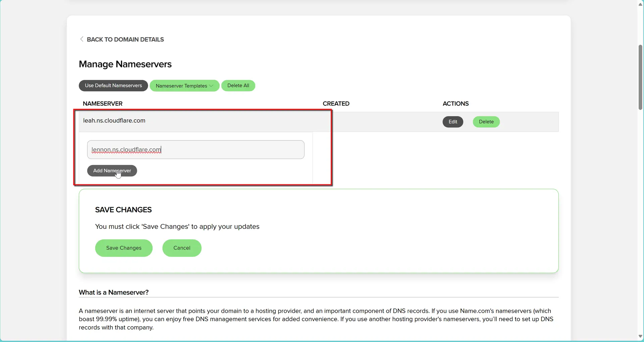Image resolution: width=644 pixels, height=342 pixels.
Task: Click Add Nameserver
Action: coord(112,171)
